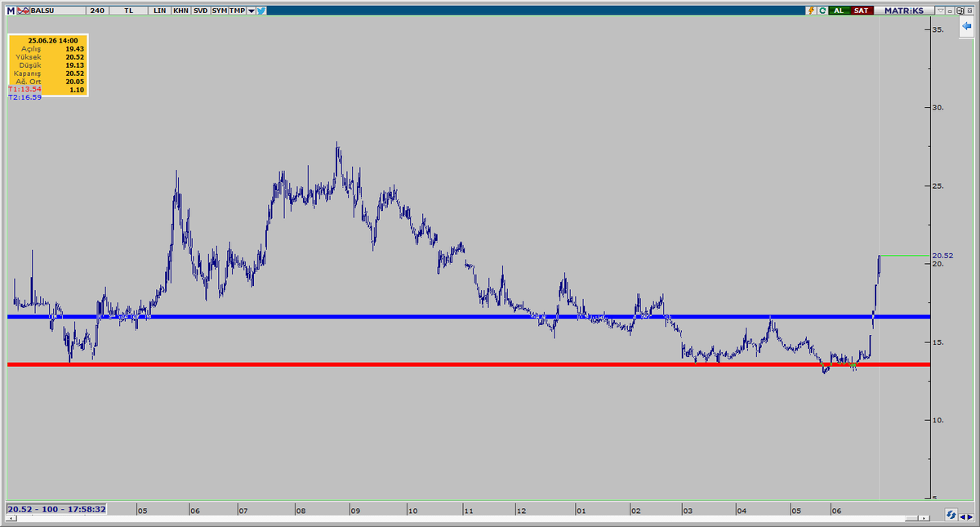The width and height of the screenshot is (980, 527).
Task: Click the 10. price axis label
Action: pos(939,421)
